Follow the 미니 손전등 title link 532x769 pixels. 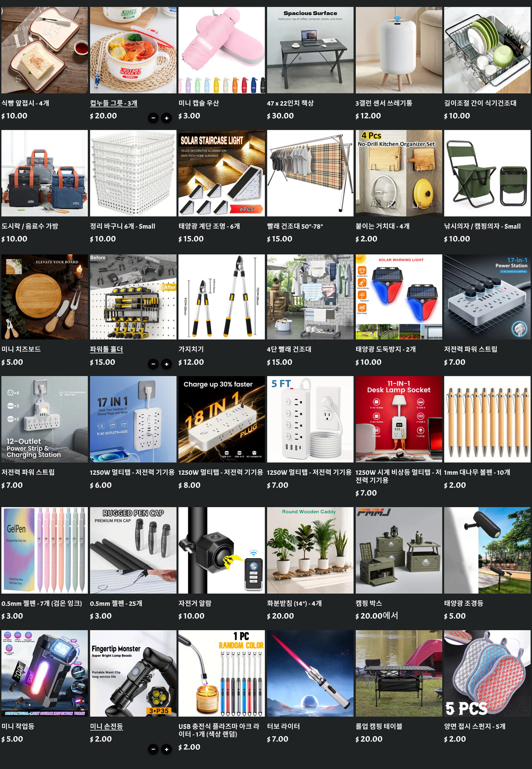(x=106, y=726)
